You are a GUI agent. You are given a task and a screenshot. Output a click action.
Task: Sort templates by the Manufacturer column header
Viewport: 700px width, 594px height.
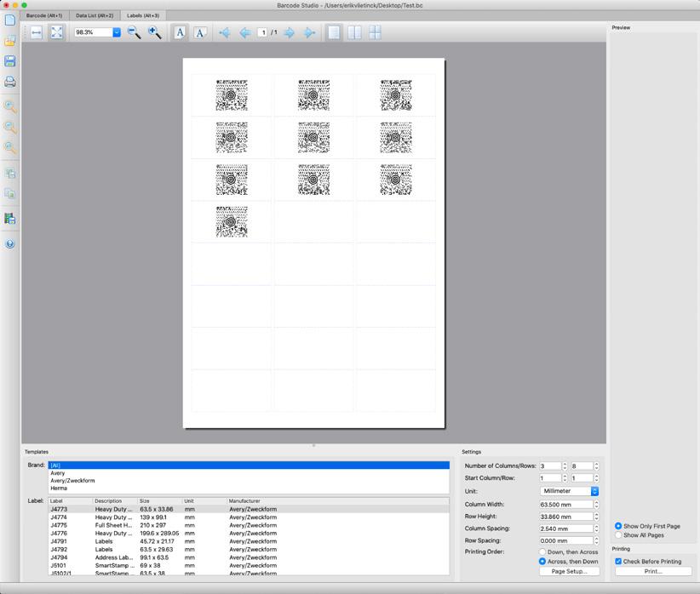pyautogui.click(x=338, y=501)
